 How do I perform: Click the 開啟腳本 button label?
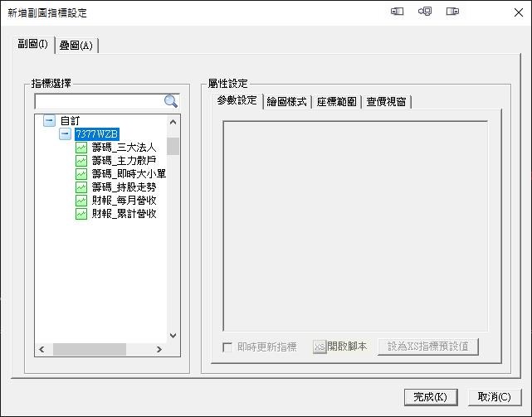tap(347, 347)
